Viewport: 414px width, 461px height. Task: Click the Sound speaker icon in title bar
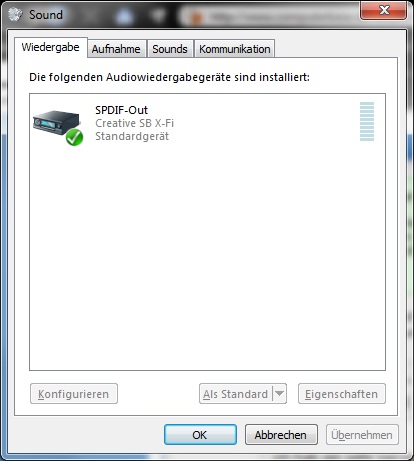15,14
